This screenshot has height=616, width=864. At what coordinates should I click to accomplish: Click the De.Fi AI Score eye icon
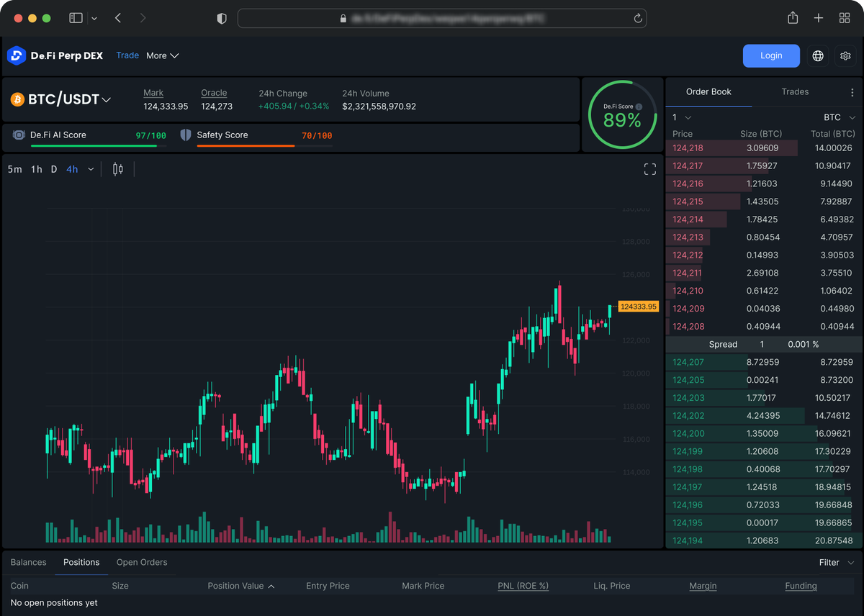[18, 135]
